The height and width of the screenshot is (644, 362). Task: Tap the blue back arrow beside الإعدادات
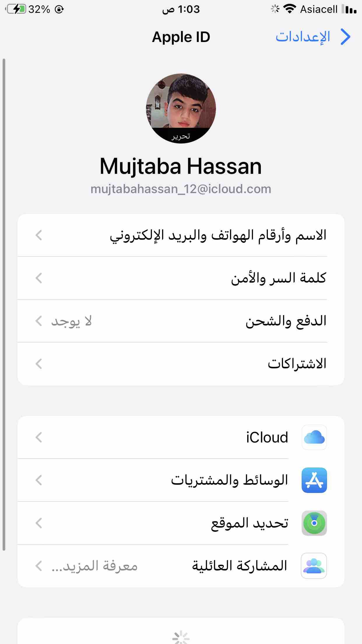pyautogui.click(x=345, y=37)
